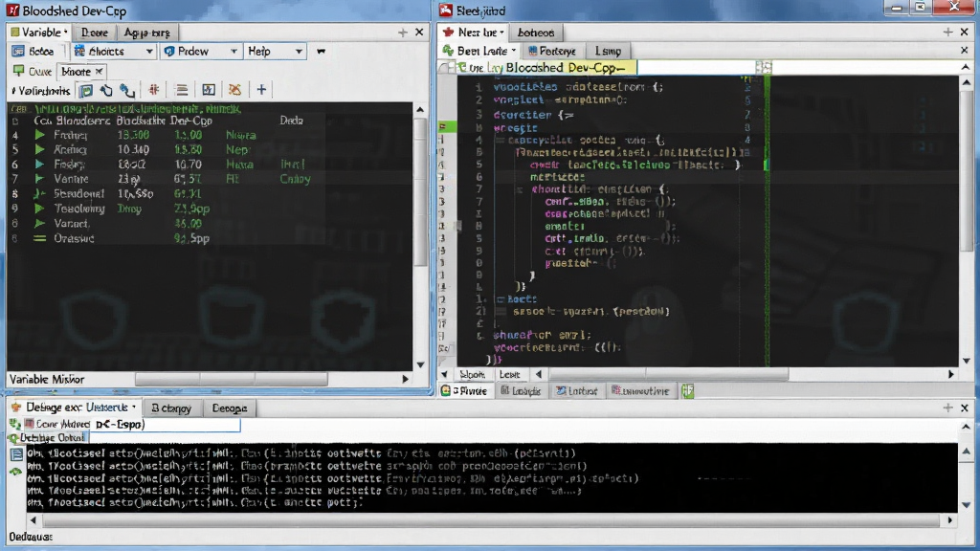
Task: Click the horizontal lines list icon
Action: [181, 90]
